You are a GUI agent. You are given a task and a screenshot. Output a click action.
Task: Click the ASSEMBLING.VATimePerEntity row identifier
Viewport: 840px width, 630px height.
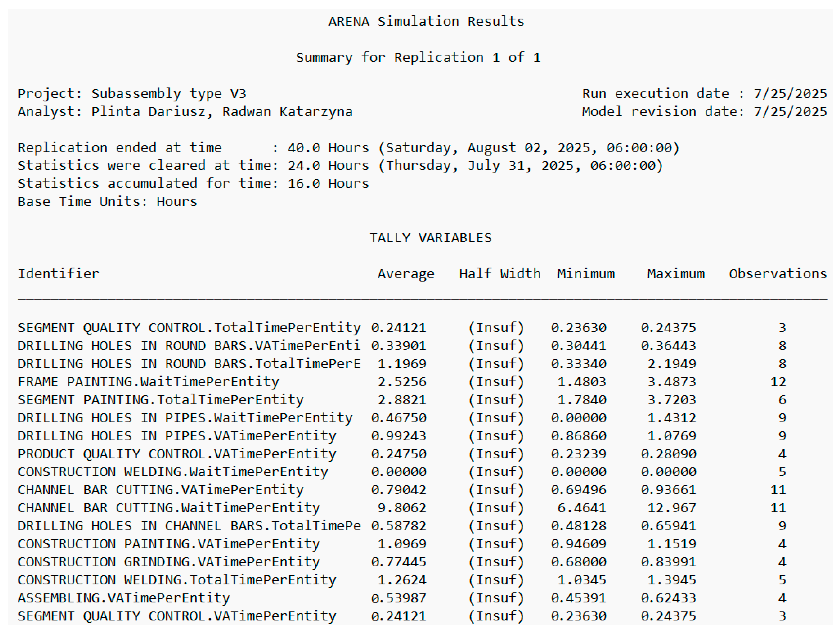coord(124,598)
